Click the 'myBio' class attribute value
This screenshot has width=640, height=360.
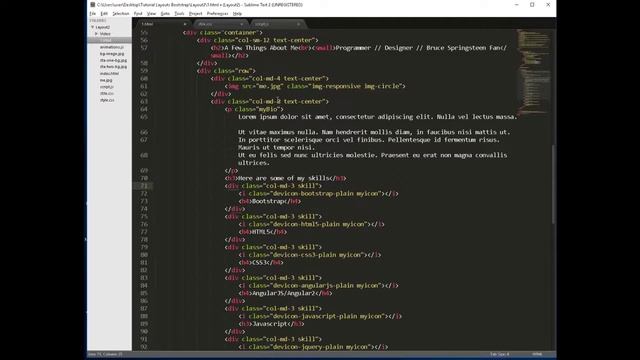[x=267, y=109]
